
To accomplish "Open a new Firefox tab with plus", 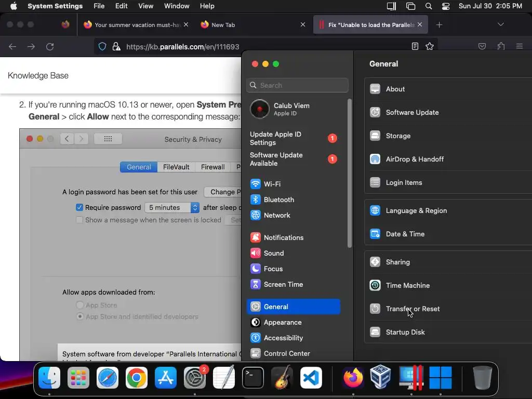I will (439, 25).
